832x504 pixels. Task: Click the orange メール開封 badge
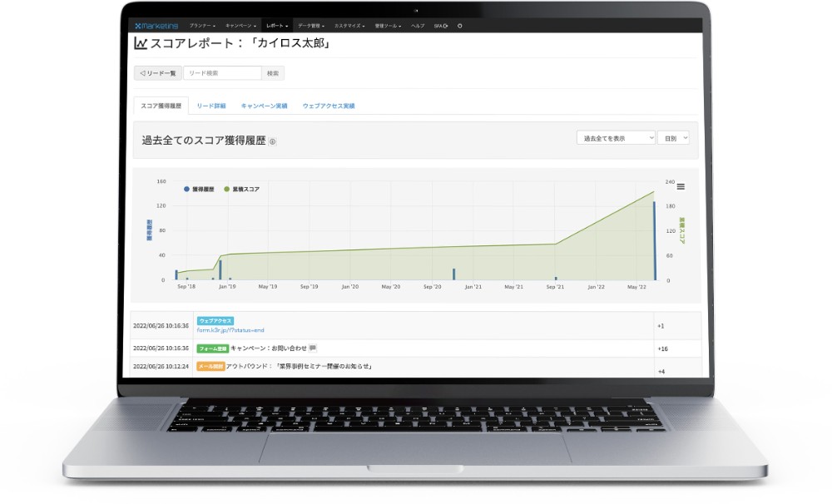click(210, 366)
